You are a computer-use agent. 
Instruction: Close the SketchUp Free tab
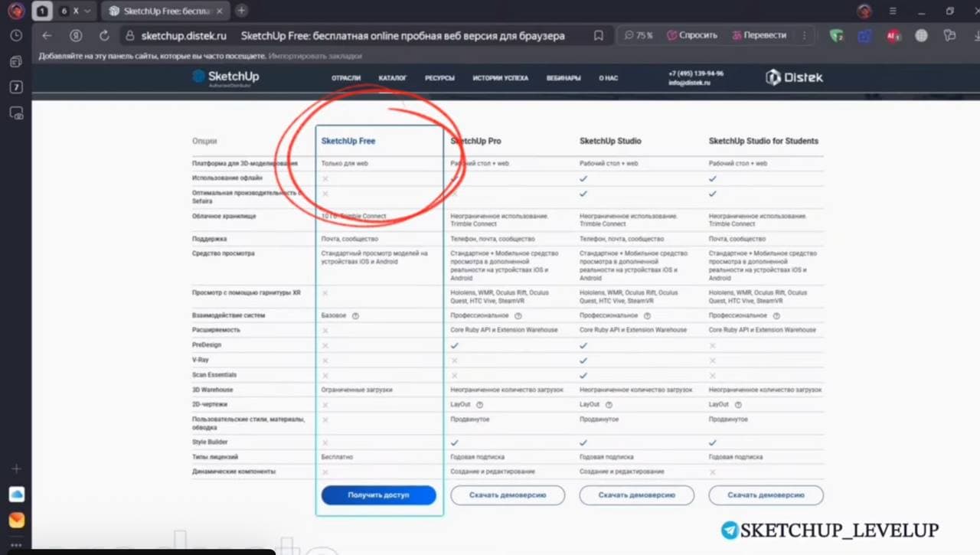click(220, 11)
